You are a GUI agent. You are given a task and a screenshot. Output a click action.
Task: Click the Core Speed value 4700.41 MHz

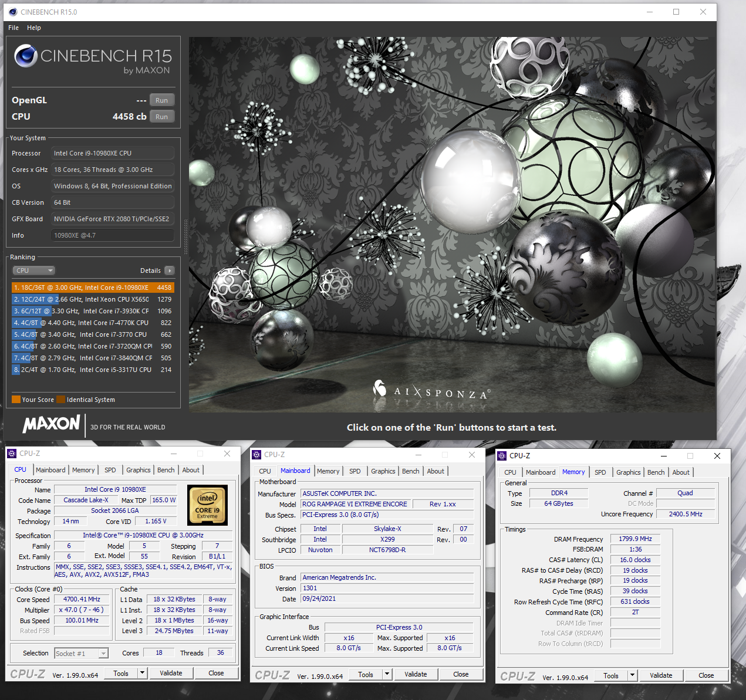pos(82,599)
